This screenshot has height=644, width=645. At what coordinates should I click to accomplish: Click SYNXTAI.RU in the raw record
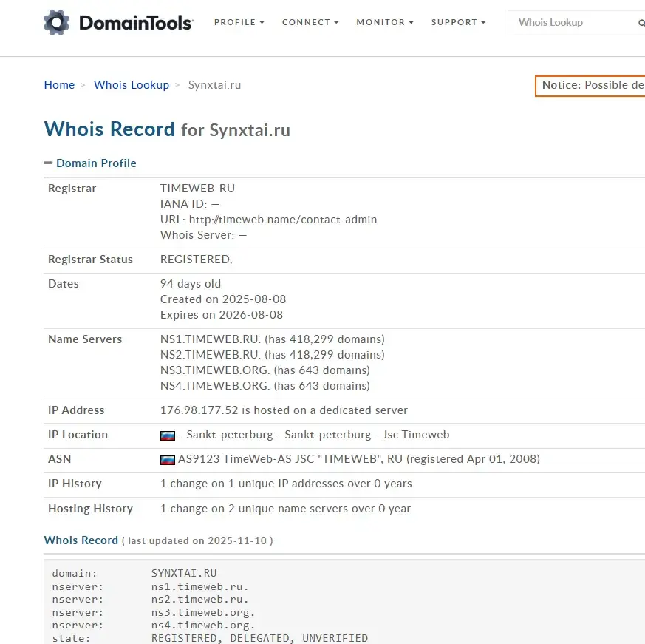coord(184,573)
